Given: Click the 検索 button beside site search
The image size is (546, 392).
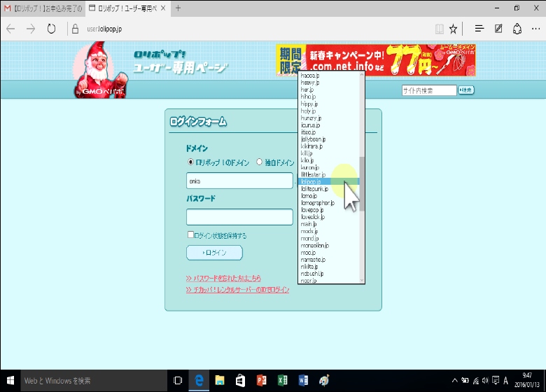Looking at the screenshot, I should coord(465,90).
